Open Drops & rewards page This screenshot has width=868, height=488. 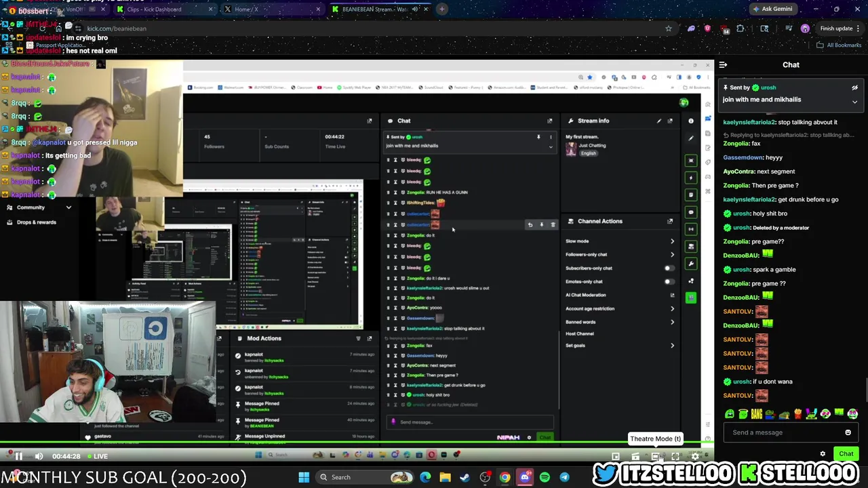(37, 222)
